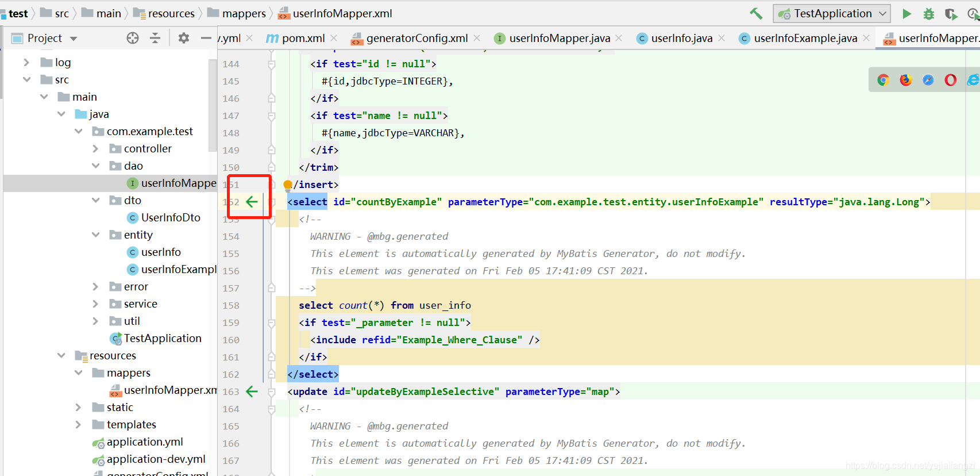Click the yellow lightbulb intention icon
This screenshot has height=476, width=980.
288,185
